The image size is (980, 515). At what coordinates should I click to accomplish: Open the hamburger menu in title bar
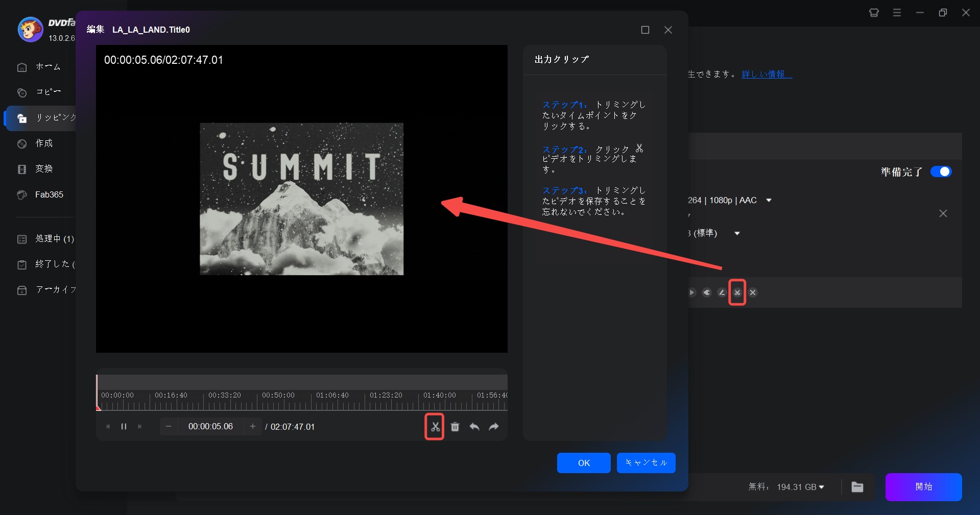[x=897, y=13]
